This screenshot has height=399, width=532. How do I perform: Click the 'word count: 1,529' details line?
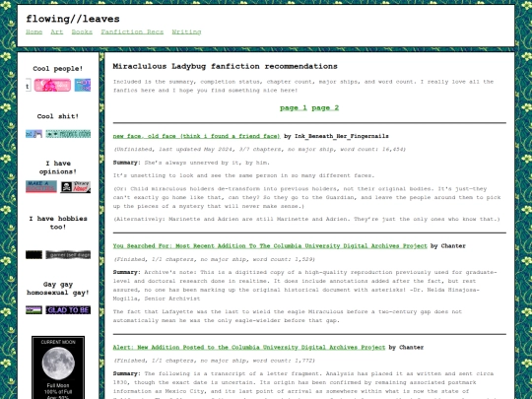(214, 259)
